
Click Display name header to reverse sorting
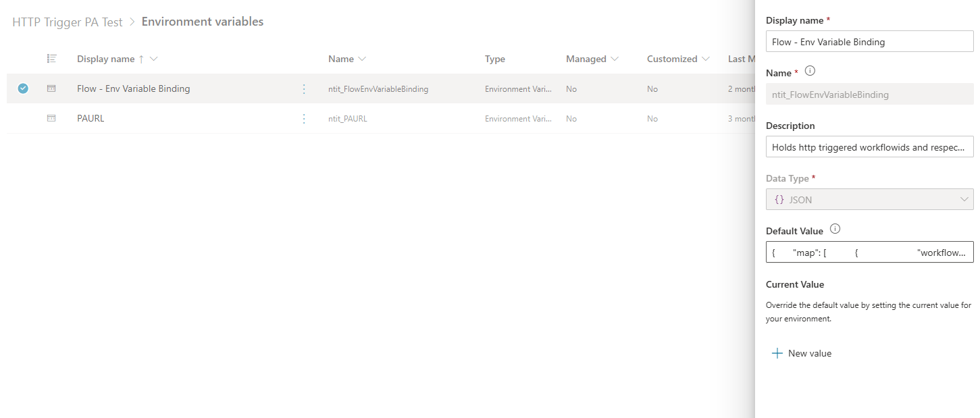(x=105, y=59)
